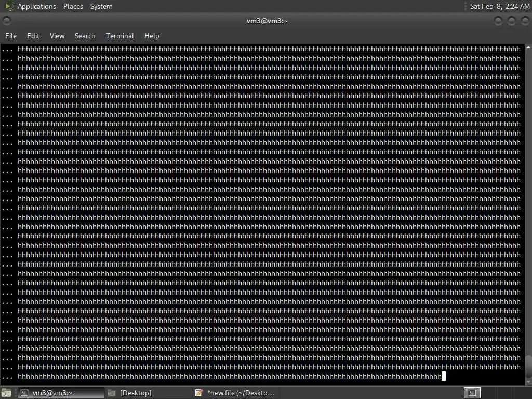The width and height of the screenshot is (532, 399).
Task: Open the terminal Help menu
Action: coord(151,36)
